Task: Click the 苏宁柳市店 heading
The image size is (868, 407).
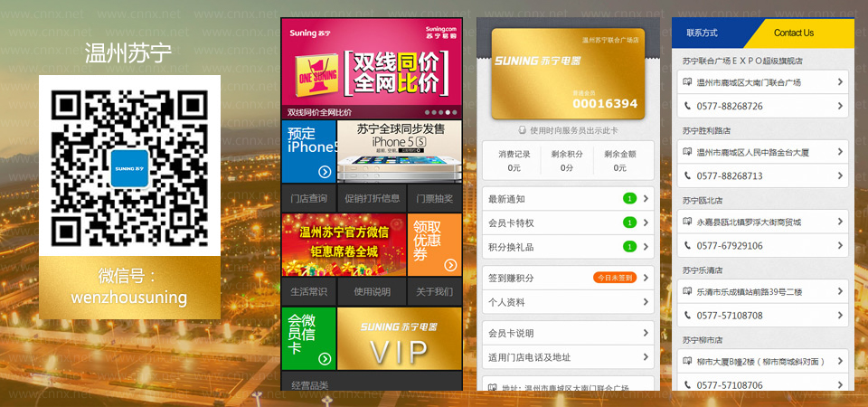Action: tap(703, 340)
